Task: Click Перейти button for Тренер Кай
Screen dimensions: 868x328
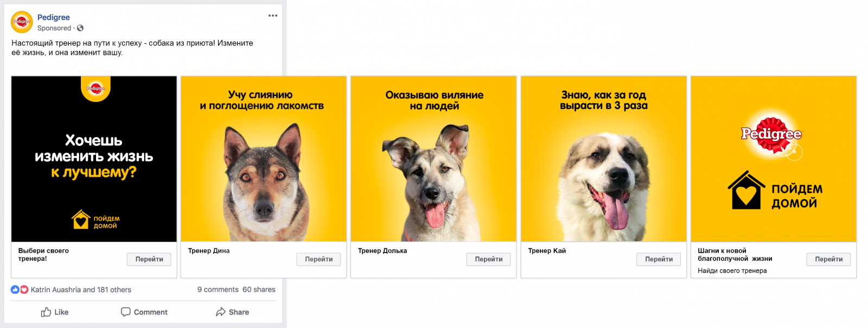Action: (x=659, y=259)
